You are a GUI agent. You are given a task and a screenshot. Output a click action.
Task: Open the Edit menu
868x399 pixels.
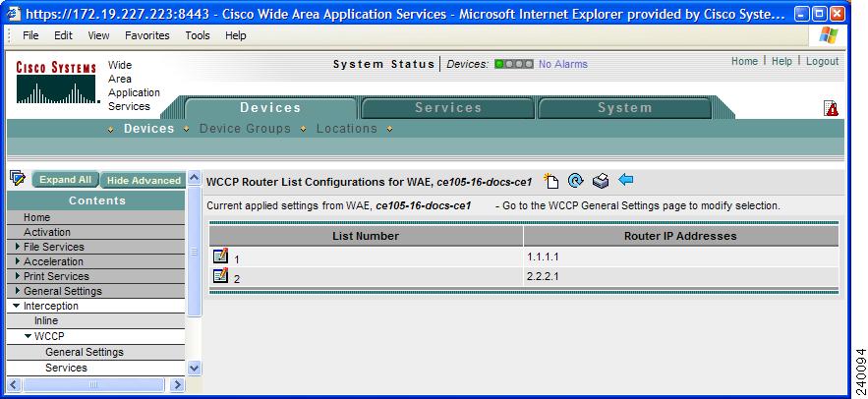tap(63, 35)
